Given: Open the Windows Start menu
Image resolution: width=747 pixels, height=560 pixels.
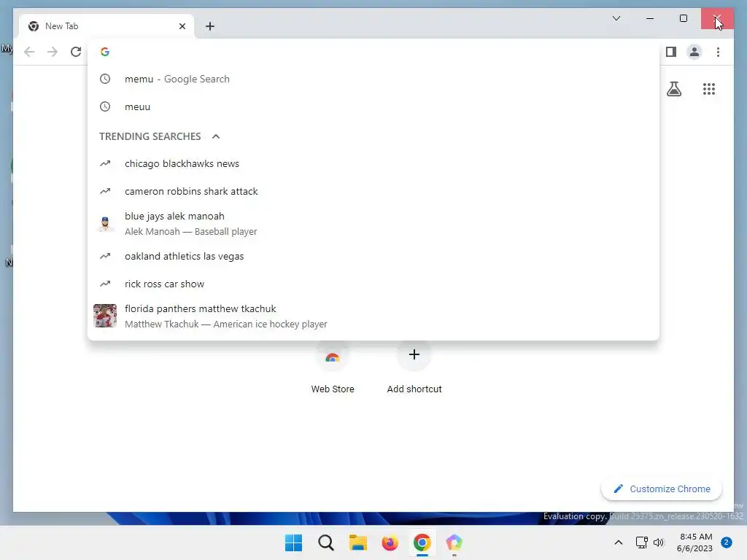Looking at the screenshot, I should (x=293, y=542).
